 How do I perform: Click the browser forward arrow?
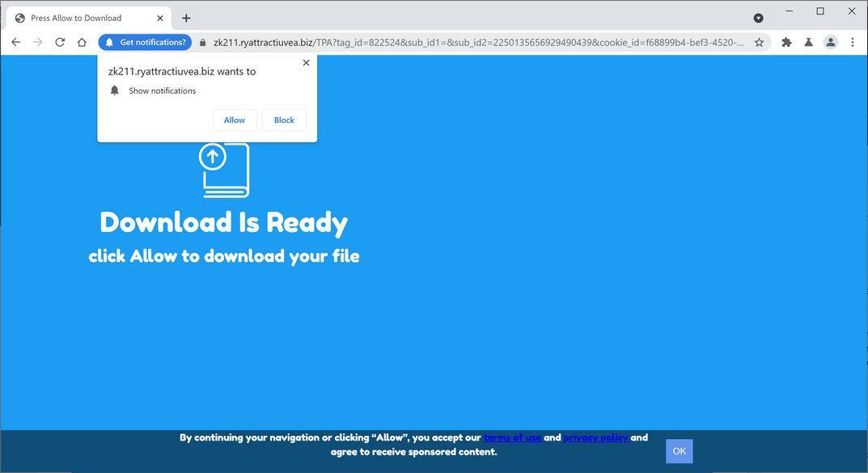tap(37, 41)
